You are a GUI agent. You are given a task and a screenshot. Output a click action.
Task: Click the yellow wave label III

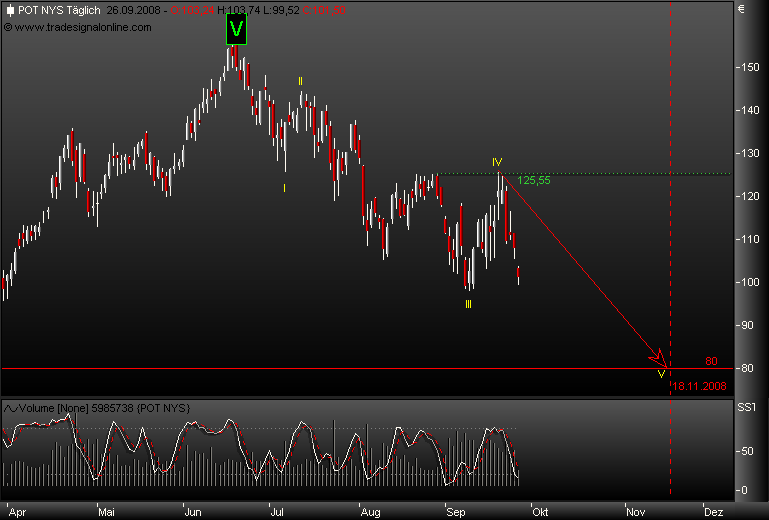[x=468, y=304]
